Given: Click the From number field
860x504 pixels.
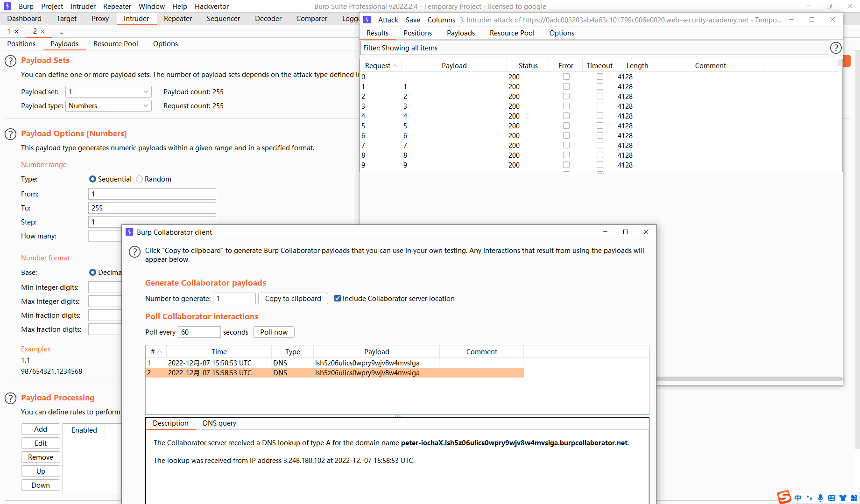Looking at the screenshot, I should (x=152, y=194).
